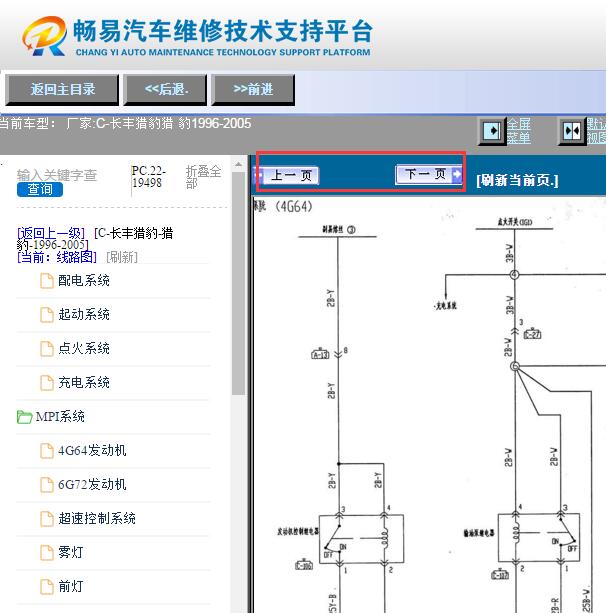The image size is (606, 613).
Task: Click the page icon beside 充电系统
Action: [x=47, y=383]
